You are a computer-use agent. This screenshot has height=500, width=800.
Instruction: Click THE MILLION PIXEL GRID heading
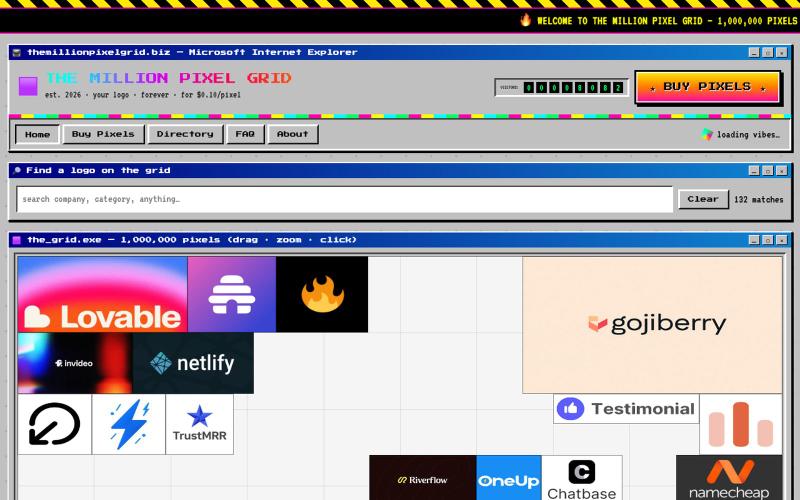(168, 78)
